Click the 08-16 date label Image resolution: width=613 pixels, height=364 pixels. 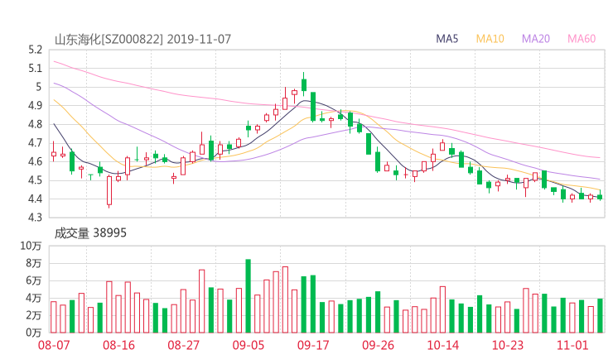[x=118, y=345]
